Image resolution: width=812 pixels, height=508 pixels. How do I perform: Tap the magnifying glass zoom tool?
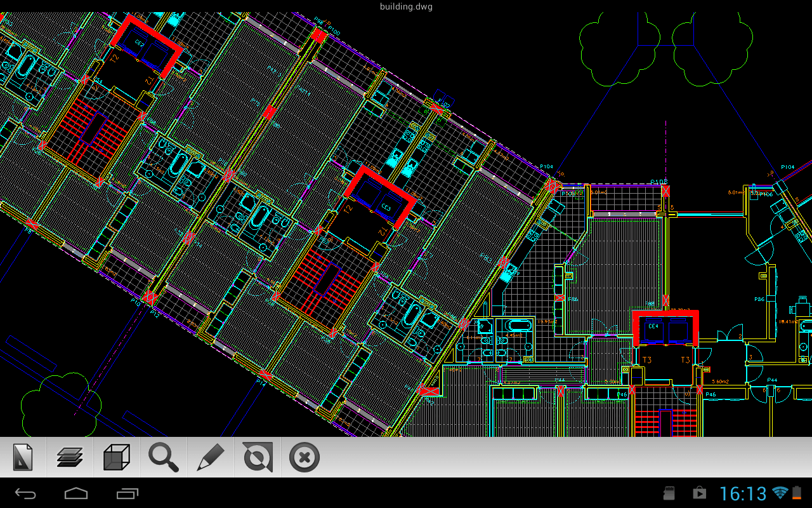point(164,457)
